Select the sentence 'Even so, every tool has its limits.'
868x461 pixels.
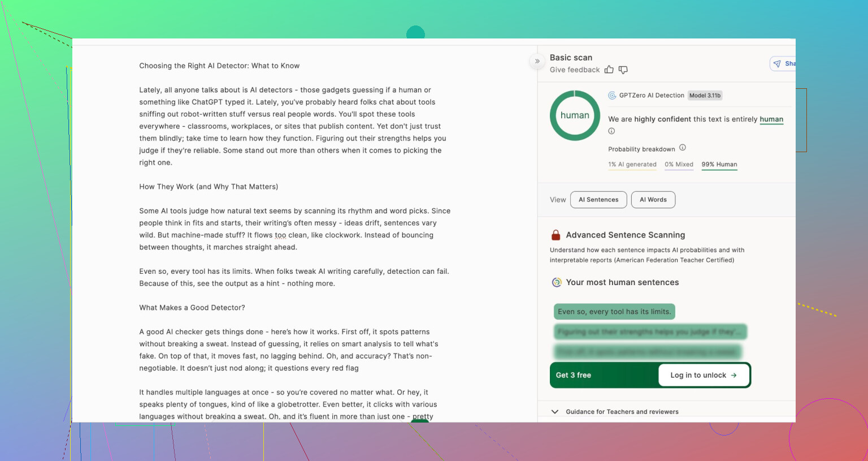point(614,312)
